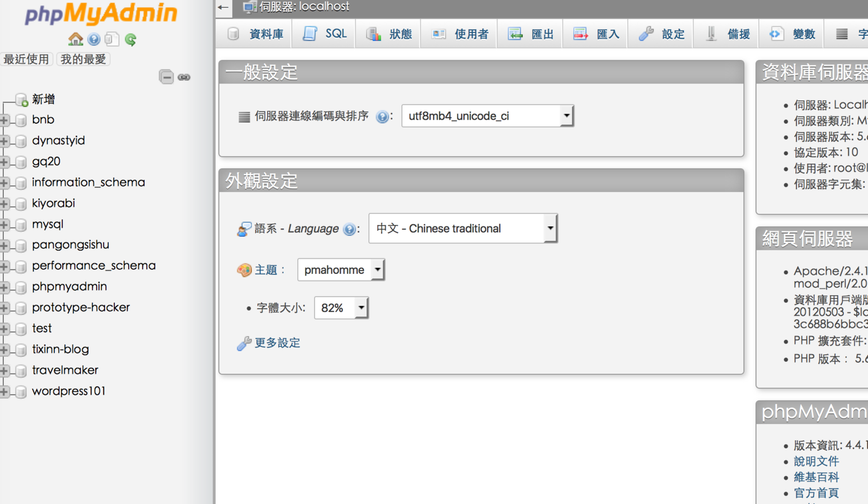Click the green reload navigation icon
The height and width of the screenshot is (504, 868).
131,39
